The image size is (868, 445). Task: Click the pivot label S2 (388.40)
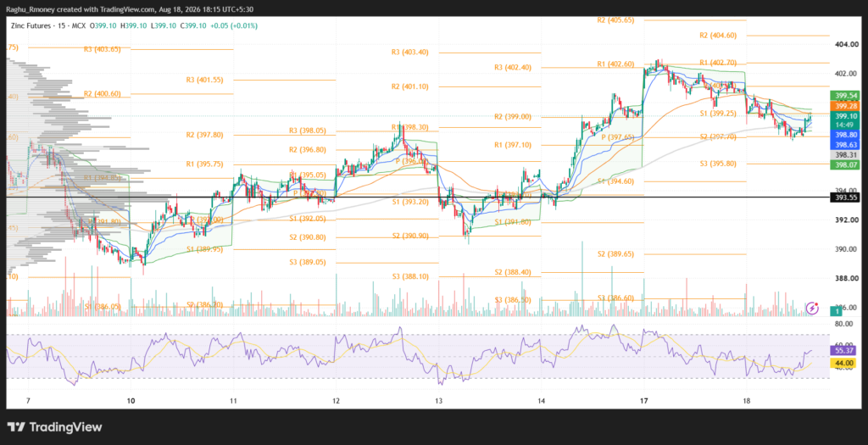(x=513, y=272)
